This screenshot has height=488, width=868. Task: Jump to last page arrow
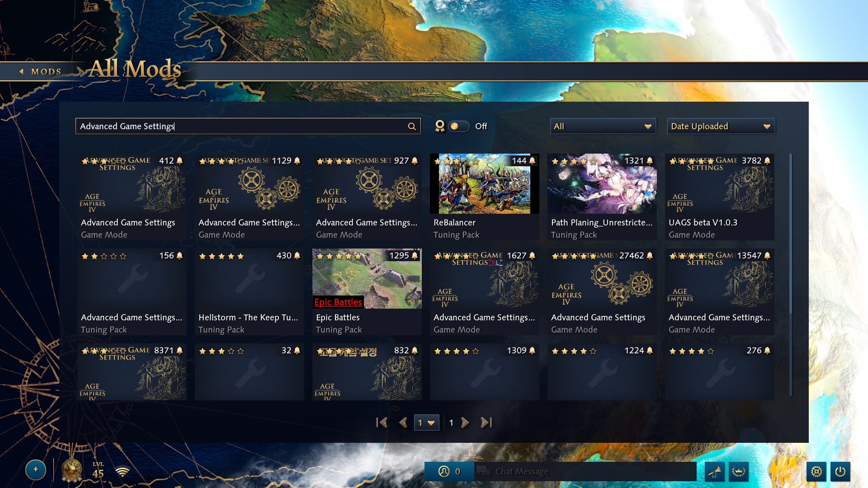pyautogui.click(x=486, y=422)
